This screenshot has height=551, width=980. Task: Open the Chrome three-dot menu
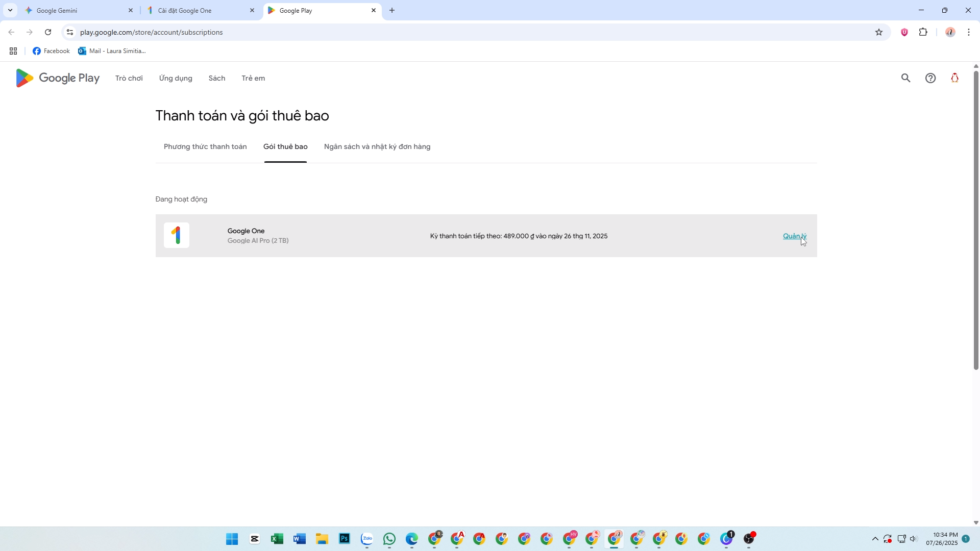969,32
